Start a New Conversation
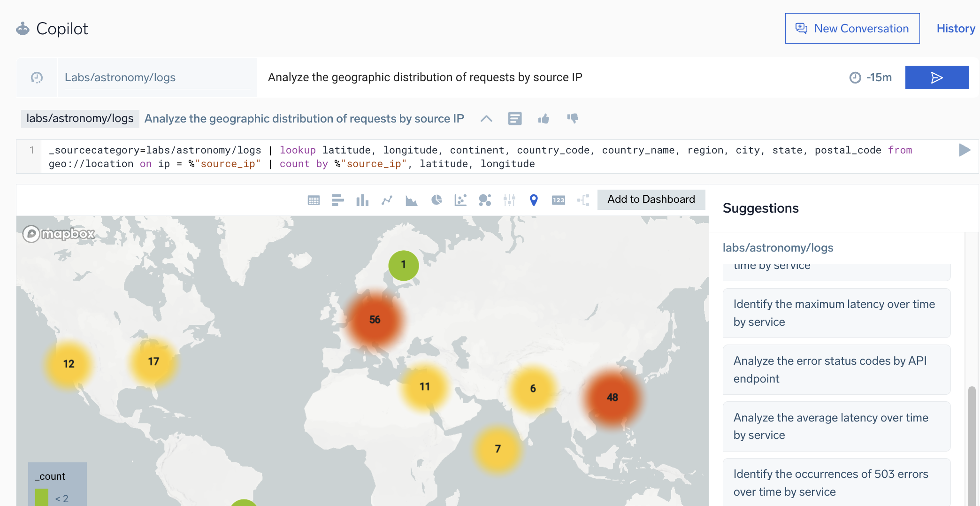 point(852,29)
